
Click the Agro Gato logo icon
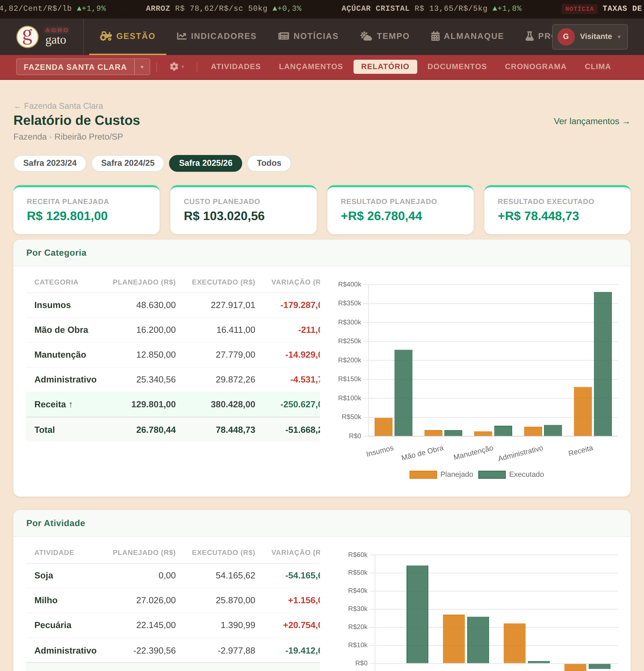tap(28, 37)
